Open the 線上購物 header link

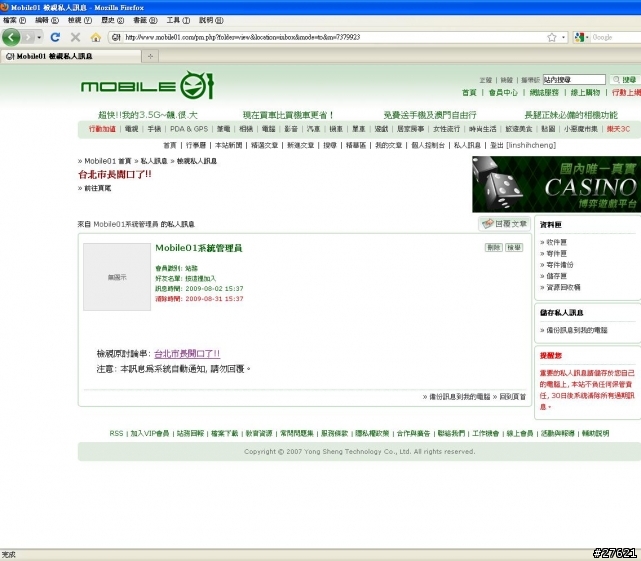[585, 92]
